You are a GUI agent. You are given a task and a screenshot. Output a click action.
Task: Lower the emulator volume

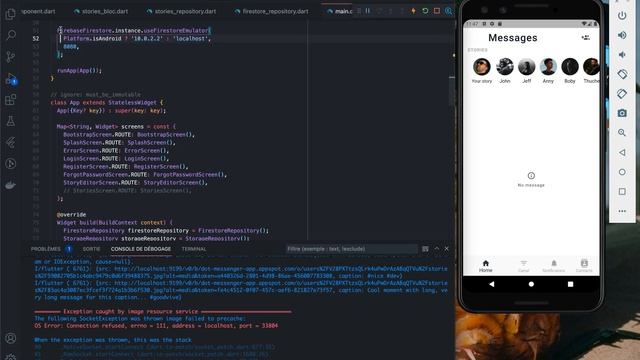pyautogui.click(x=622, y=55)
